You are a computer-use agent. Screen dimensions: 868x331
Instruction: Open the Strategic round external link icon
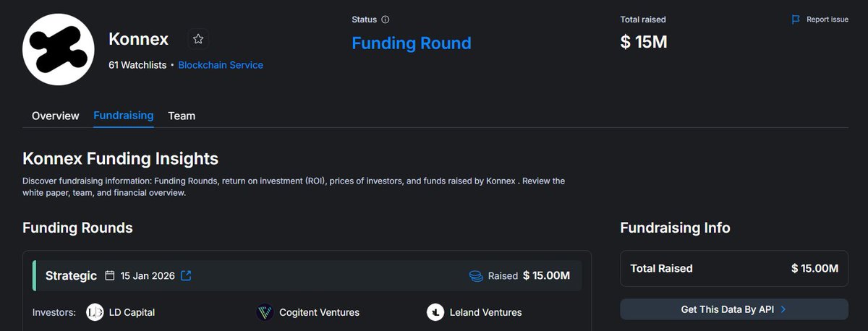click(186, 275)
